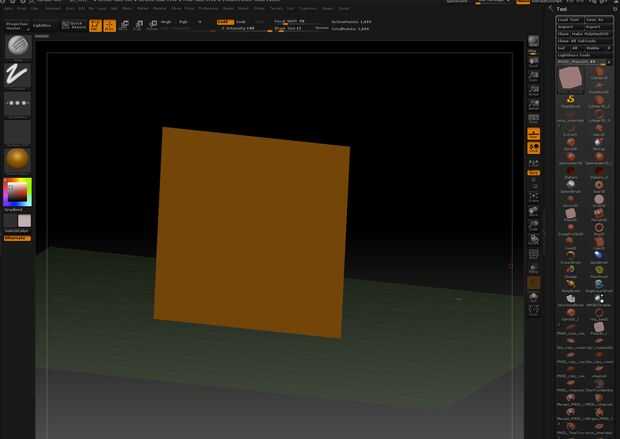Enable Mrgb painting mode
Image resolution: width=620 pixels, height=439 pixels.
[166, 22]
